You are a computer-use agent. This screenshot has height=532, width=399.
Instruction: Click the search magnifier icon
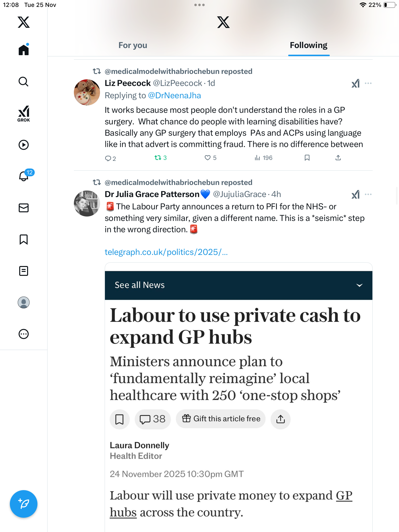[24, 82]
